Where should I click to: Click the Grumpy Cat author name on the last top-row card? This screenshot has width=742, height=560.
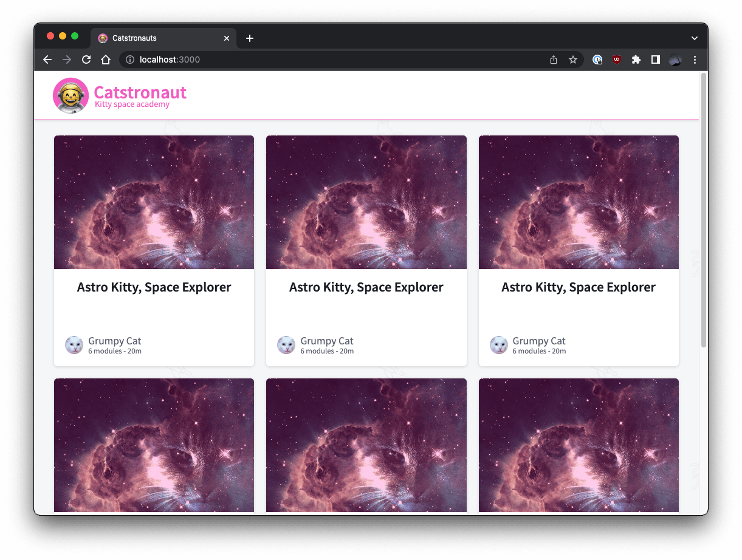tap(539, 341)
